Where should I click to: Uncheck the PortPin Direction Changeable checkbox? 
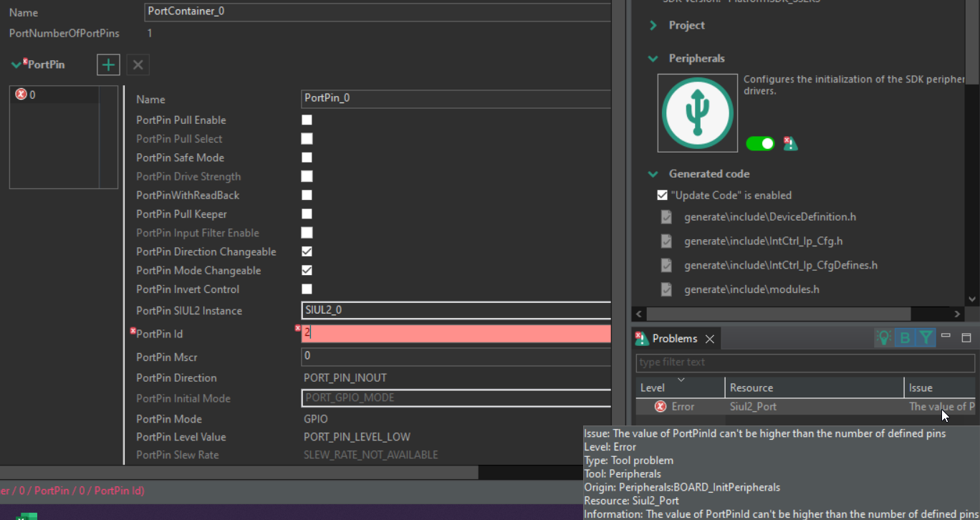(307, 251)
